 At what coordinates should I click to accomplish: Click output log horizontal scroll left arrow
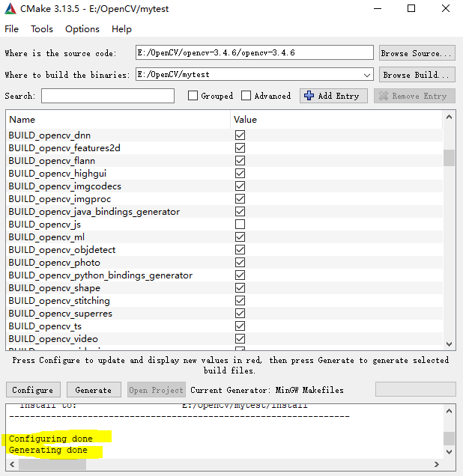pos(12,464)
